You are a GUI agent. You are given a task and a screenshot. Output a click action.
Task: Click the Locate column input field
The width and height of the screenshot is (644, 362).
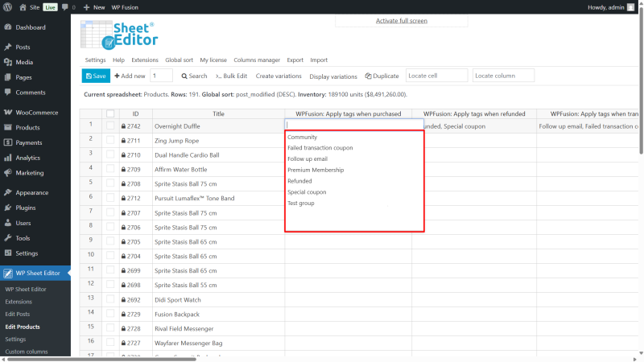tap(504, 76)
